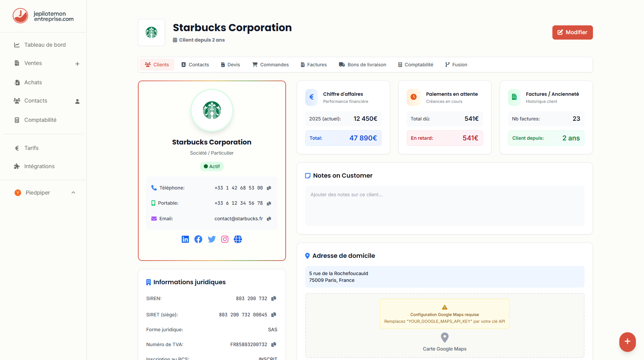This screenshot has width=644, height=360.
Task: Open the Instagram profile icon
Action: tap(225, 239)
